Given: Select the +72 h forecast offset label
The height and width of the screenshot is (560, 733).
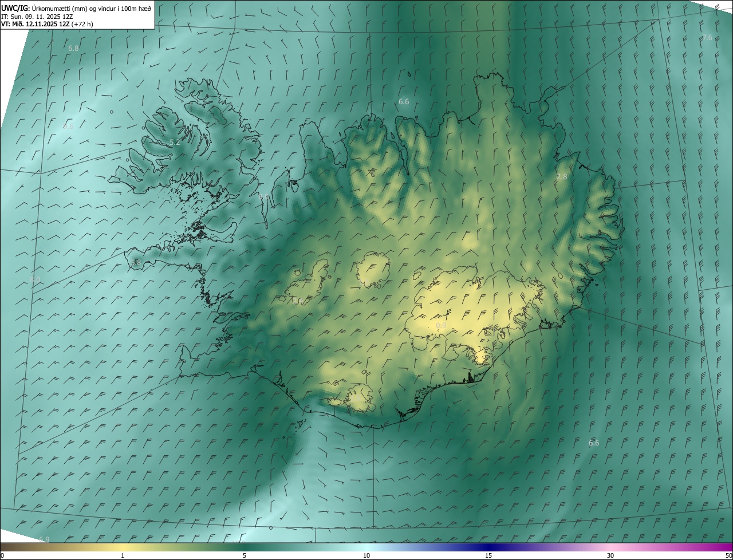Looking at the screenshot, I should (82, 25).
